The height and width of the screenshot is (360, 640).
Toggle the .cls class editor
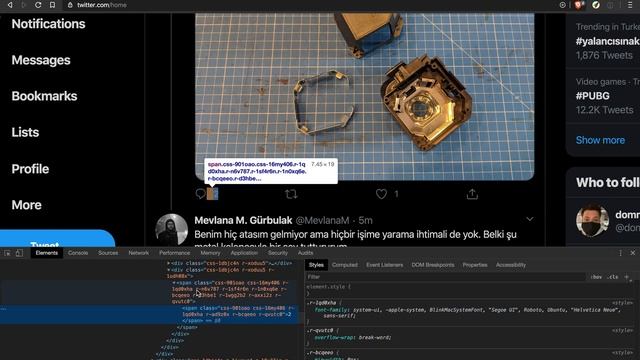pos(612,277)
